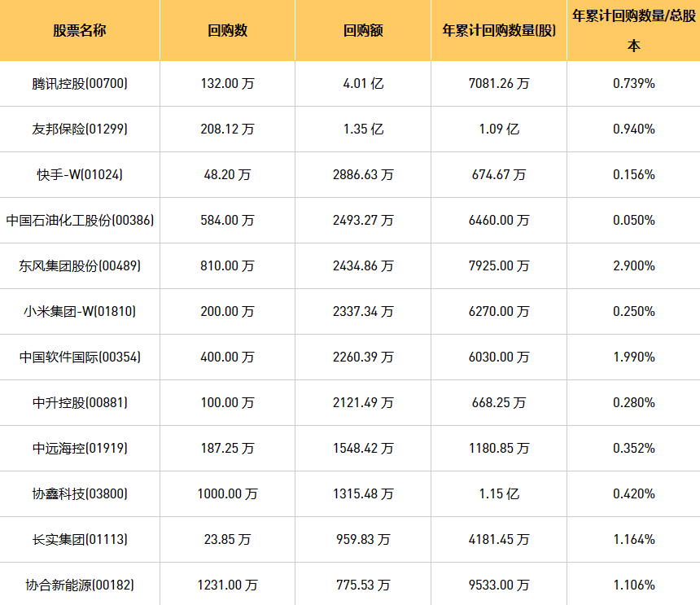The height and width of the screenshot is (605, 700).
Task: Click the 1180.85 万 cumulative shares value
Action: pyautogui.click(x=499, y=448)
